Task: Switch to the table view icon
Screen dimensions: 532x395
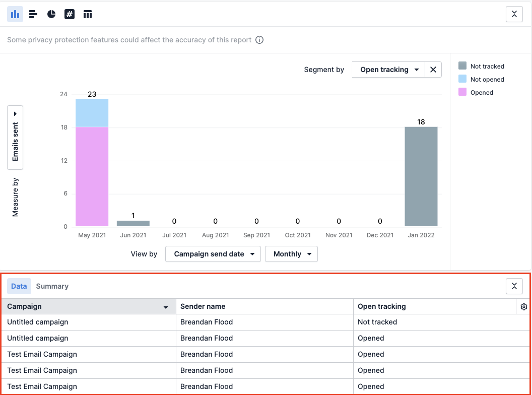Action: coord(88,14)
